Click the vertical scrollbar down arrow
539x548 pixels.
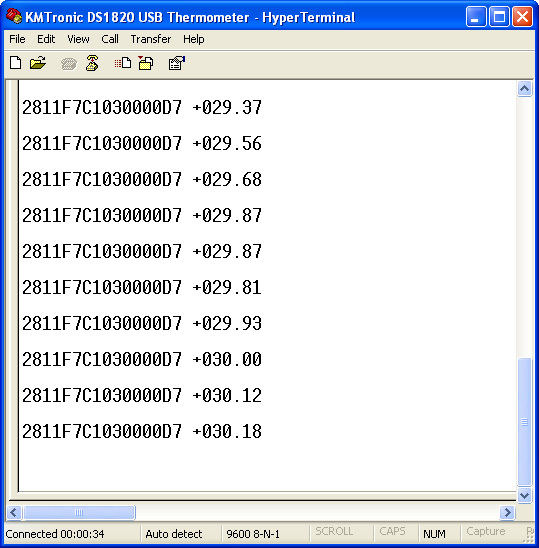point(524,495)
